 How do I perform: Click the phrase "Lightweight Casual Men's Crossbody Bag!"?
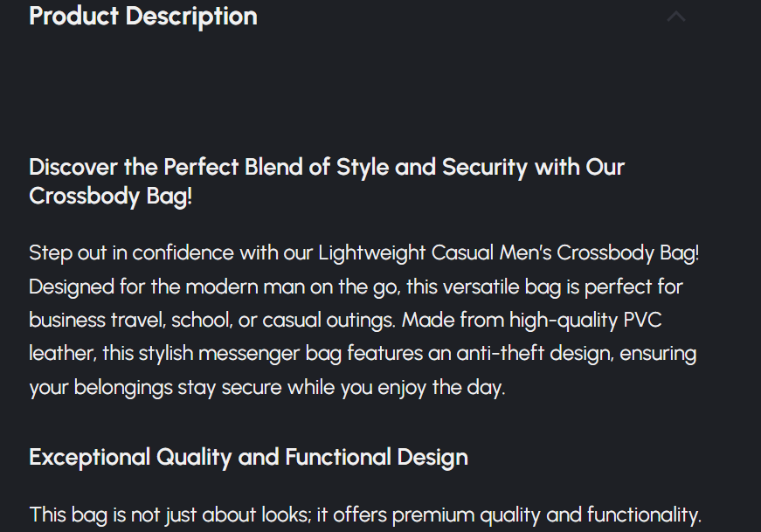[508, 253]
